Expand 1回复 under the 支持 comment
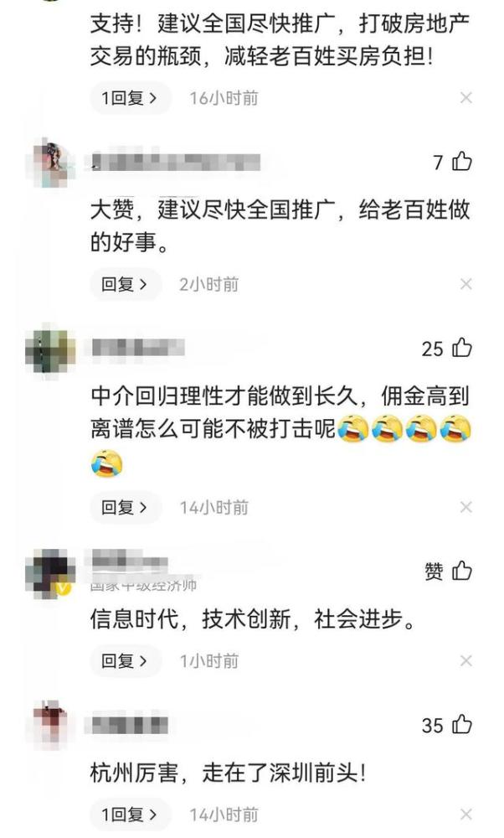The image size is (504, 838). click(x=130, y=98)
